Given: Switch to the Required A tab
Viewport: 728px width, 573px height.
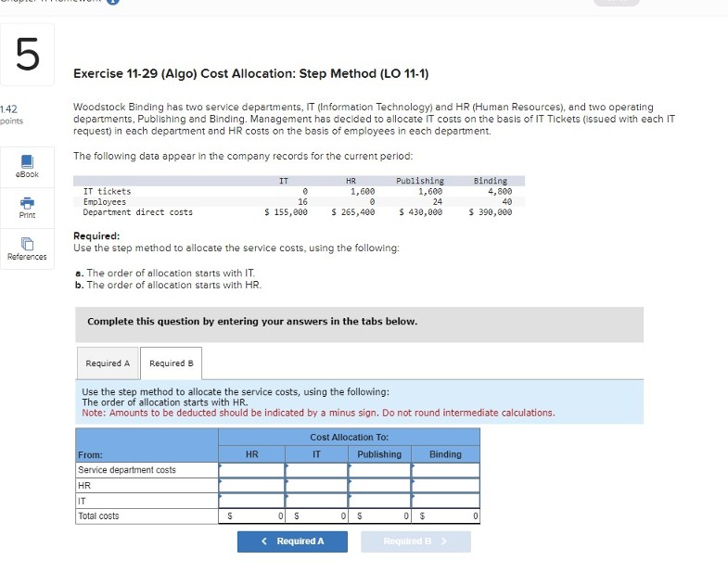Looking at the screenshot, I should tap(108, 363).
